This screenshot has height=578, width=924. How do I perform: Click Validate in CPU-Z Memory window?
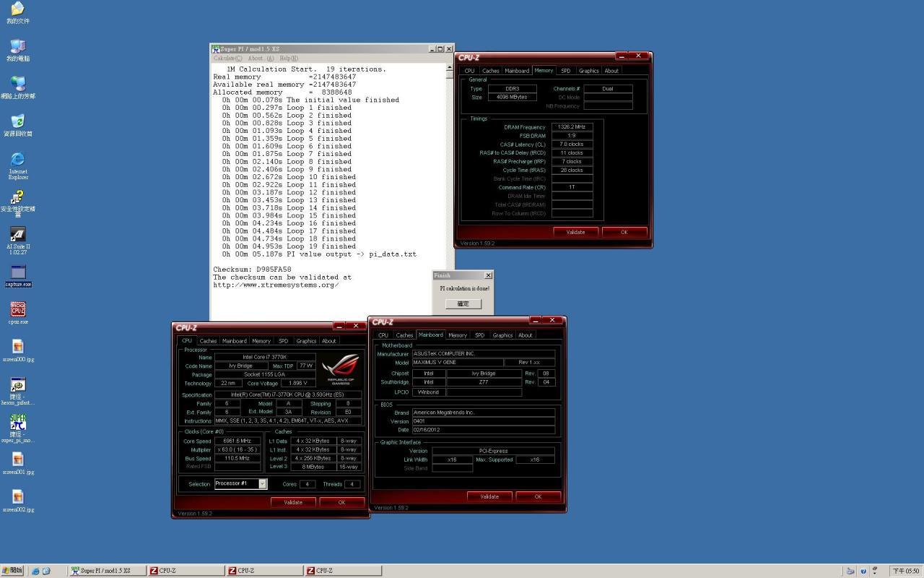pyautogui.click(x=575, y=232)
